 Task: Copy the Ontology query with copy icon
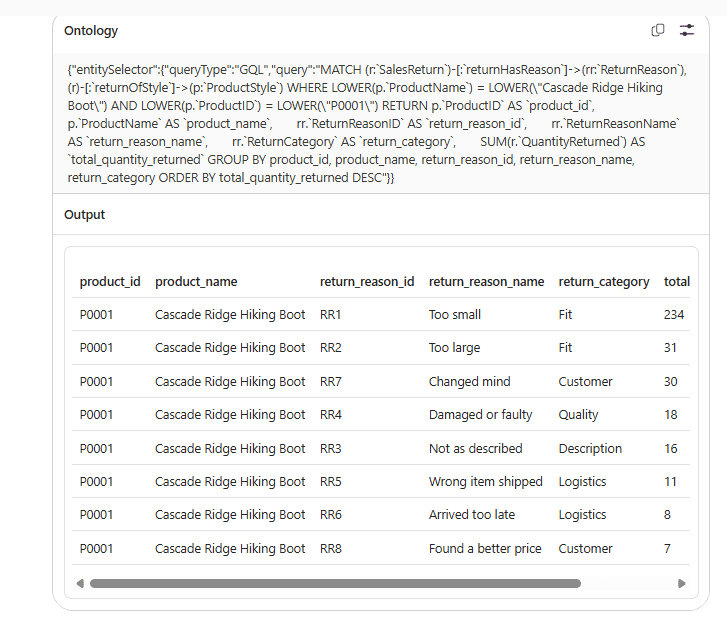[658, 30]
